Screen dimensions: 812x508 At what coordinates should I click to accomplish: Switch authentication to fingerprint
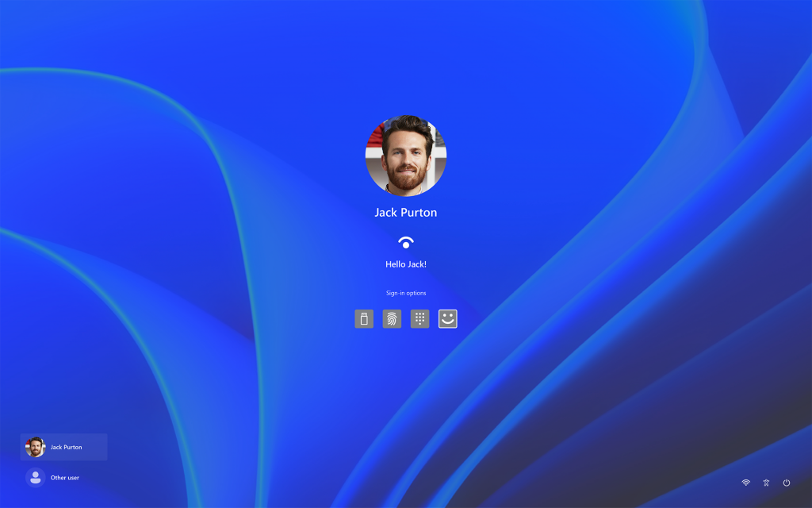point(391,318)
